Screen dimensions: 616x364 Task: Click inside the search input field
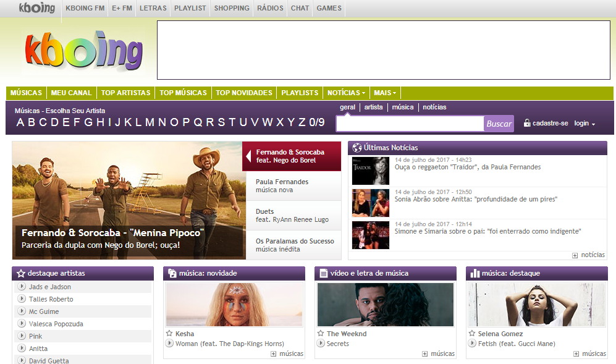(410, 124)
